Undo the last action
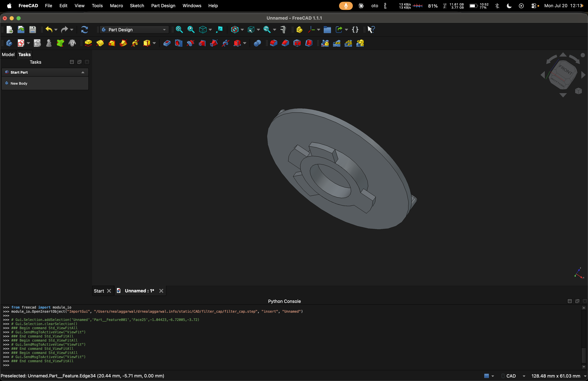The image size is (588, 381). click(49, 30)
